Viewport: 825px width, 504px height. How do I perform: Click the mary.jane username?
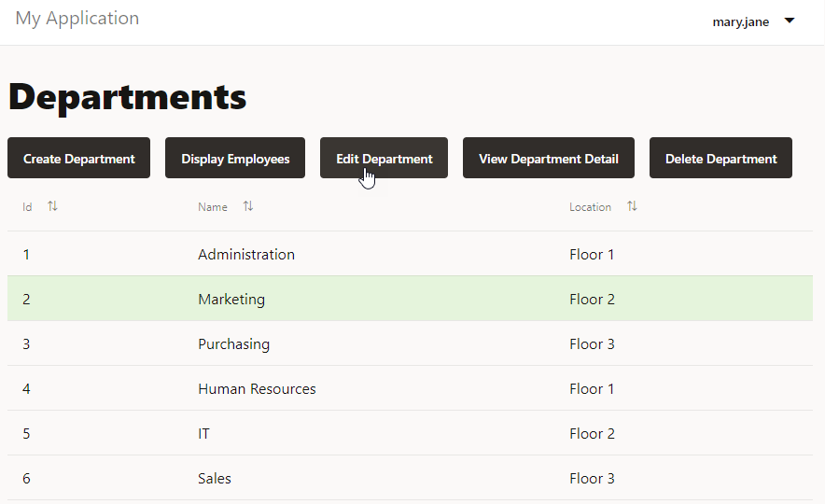741,21
